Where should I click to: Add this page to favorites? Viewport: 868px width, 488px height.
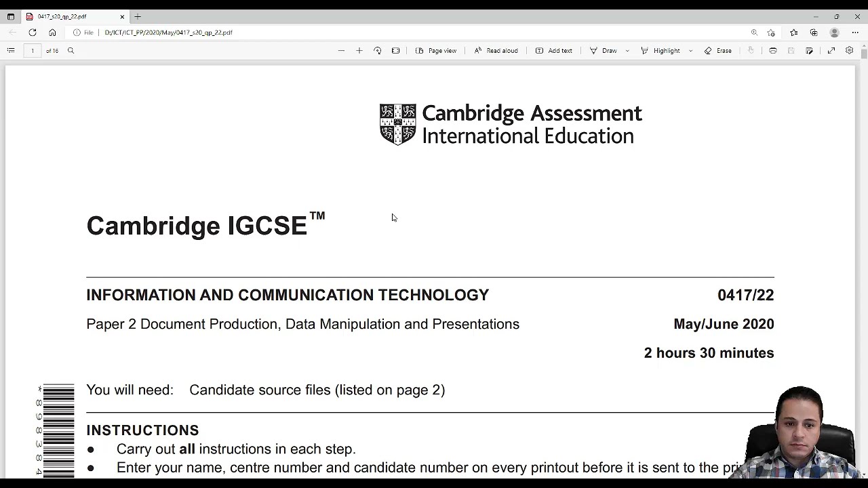tap(771, 33)
